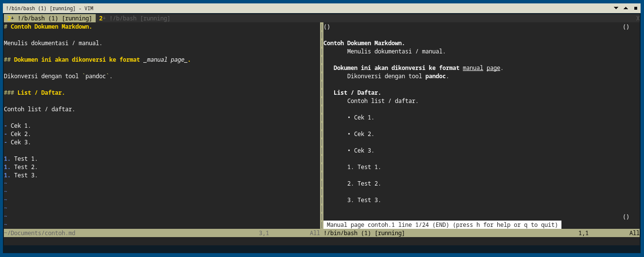Screen dimensions: 644x257
Task: Click the '- Cek 2.' list item in editor
Action: (x=17, y=134)
